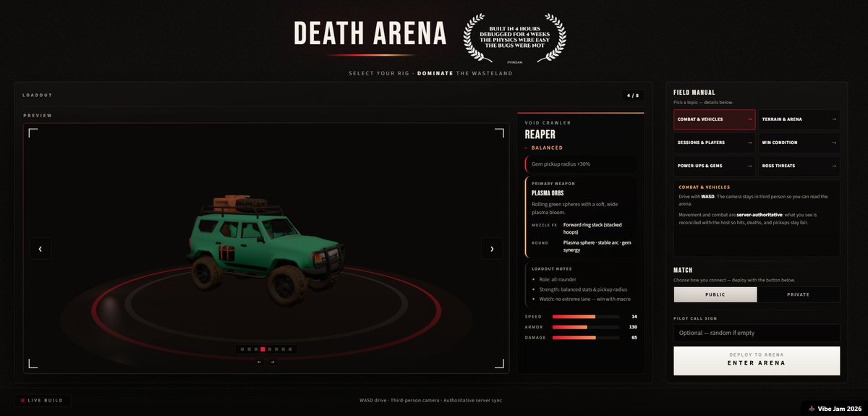Select the second vehicle pagination dot
The height and width of the screenshot is (416, 868).
(x=250, y=349)
